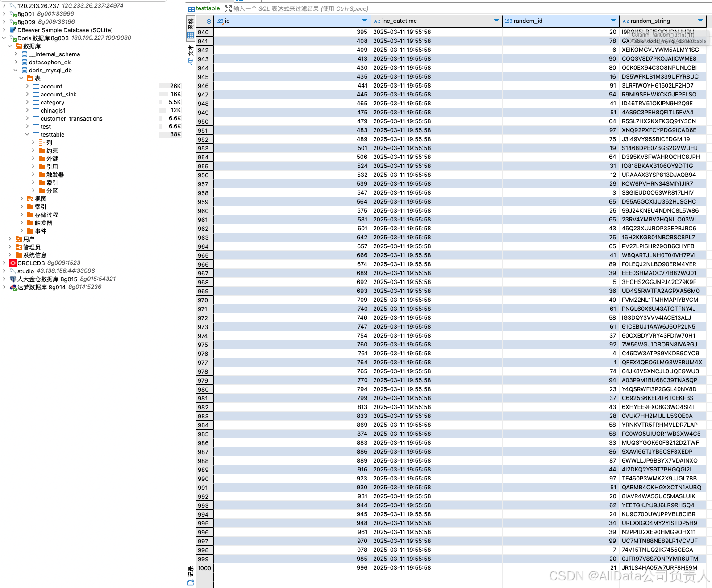Viewport: 712px width, 588px height.
Task: Select the category table icon
Action: point(36,103)
